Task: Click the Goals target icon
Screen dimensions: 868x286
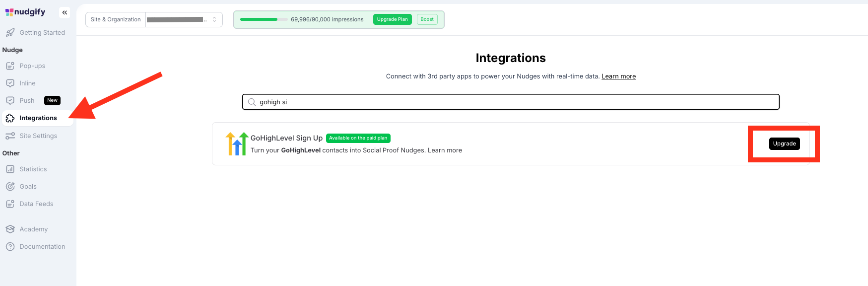Action: click(x=10, y=187)
